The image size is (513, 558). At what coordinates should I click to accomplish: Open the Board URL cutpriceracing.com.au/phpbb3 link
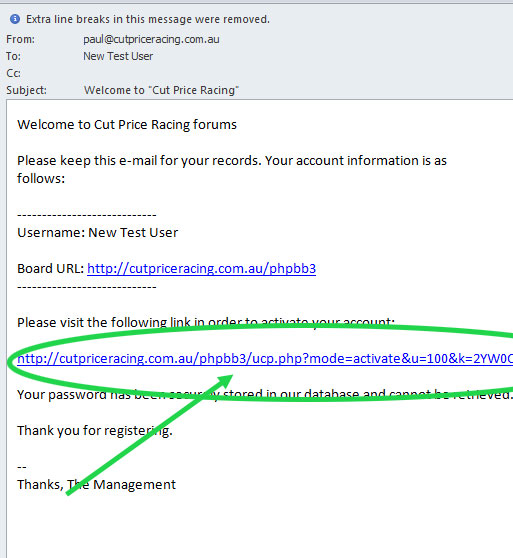[x=201, y=269]
